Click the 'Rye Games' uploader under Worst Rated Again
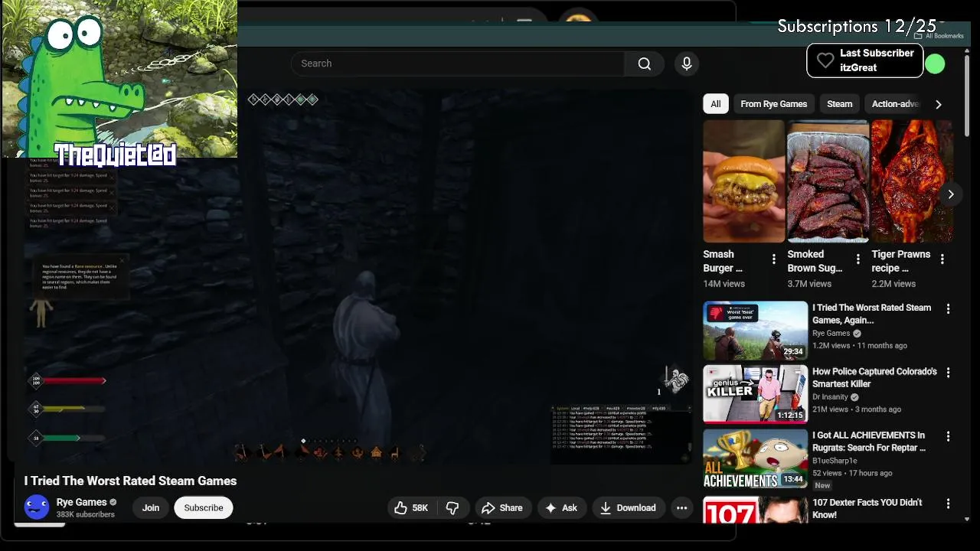This screenshot has height=551, width=980. point(831,334)
